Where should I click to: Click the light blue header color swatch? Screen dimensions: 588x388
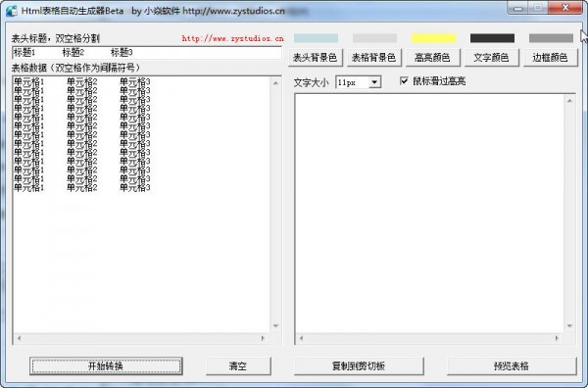316,38
